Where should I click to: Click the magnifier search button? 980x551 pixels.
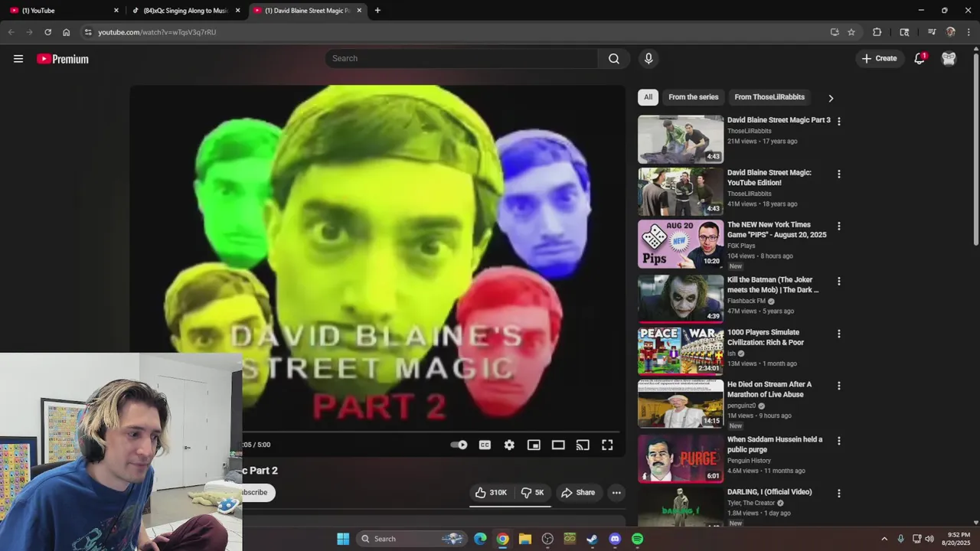click(614, 59)
